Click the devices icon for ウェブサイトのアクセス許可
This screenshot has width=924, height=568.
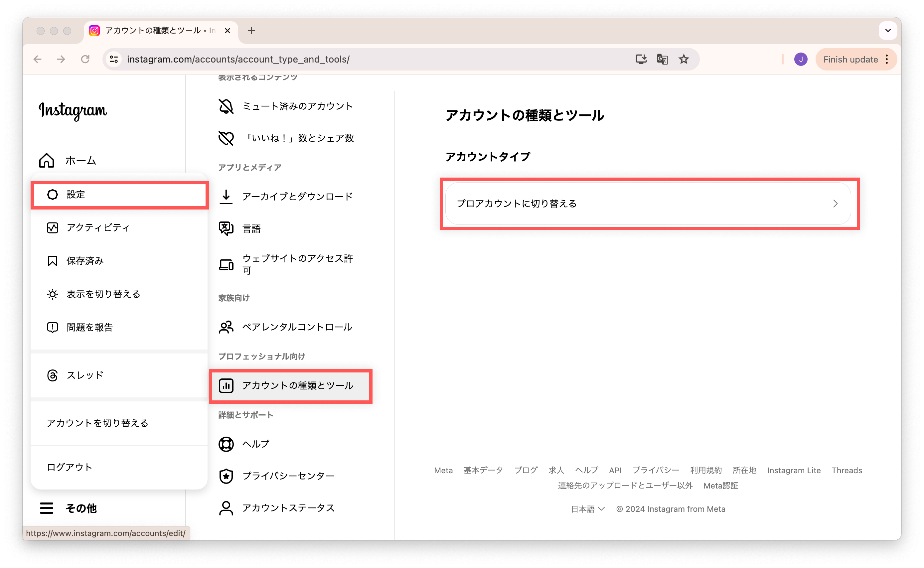(226, 264)
